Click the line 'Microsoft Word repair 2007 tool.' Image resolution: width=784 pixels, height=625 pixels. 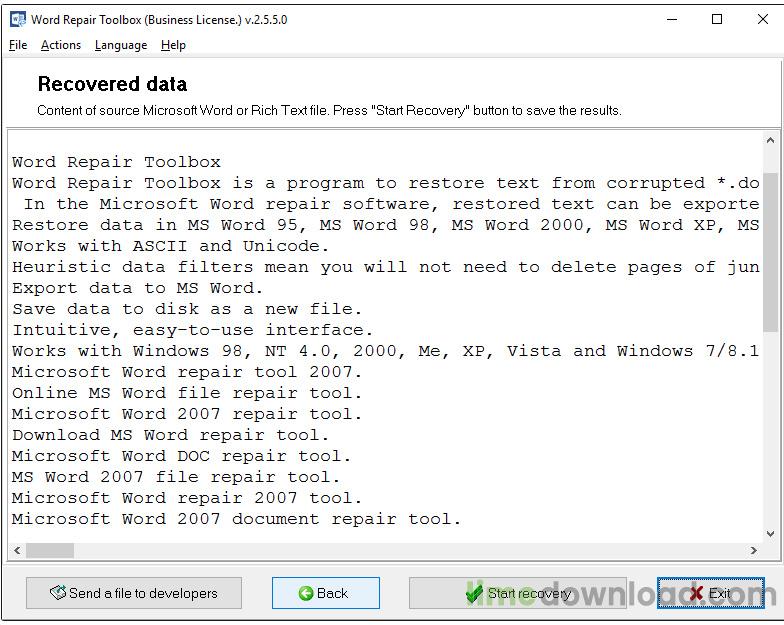point(186,498)
